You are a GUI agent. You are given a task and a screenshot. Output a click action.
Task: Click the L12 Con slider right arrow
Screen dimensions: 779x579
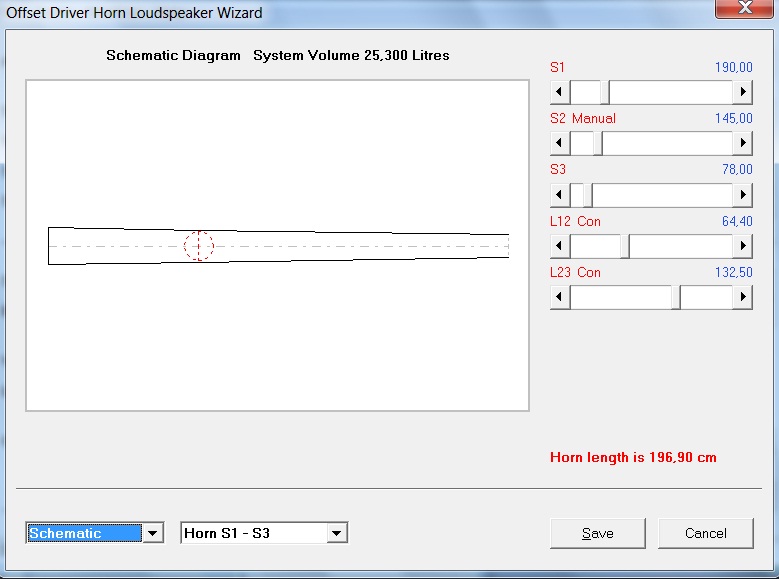point(743,246)
